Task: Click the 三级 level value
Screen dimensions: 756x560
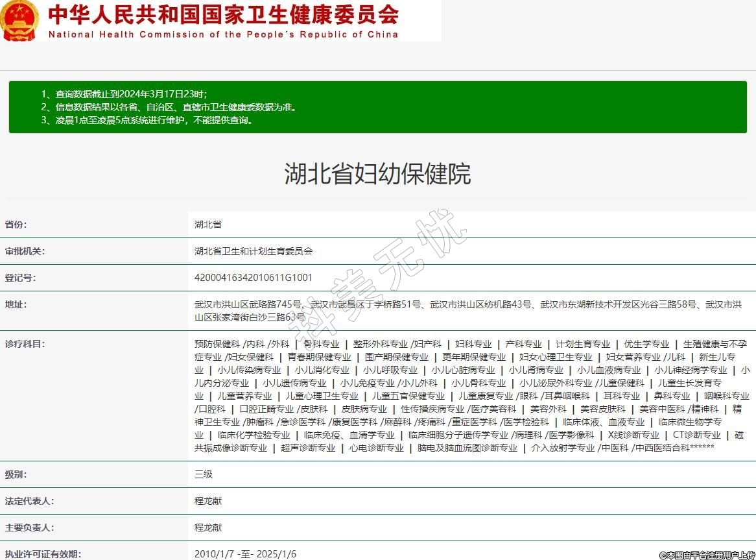Action: coord(204,474)
